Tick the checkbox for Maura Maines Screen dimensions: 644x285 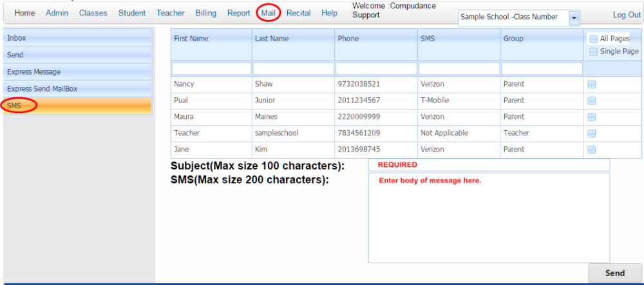(592, 117)
